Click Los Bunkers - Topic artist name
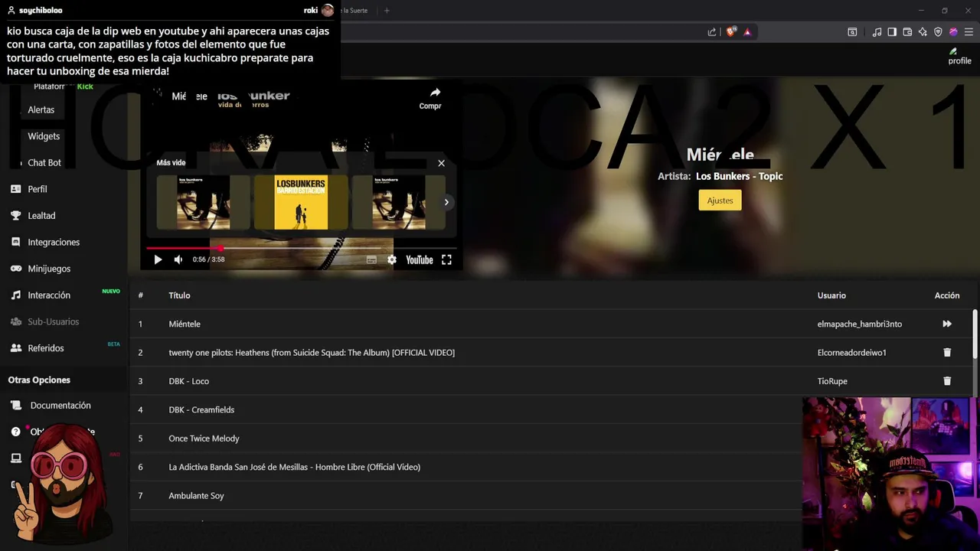The image size is (980, 551). click(x=739, y=176)
